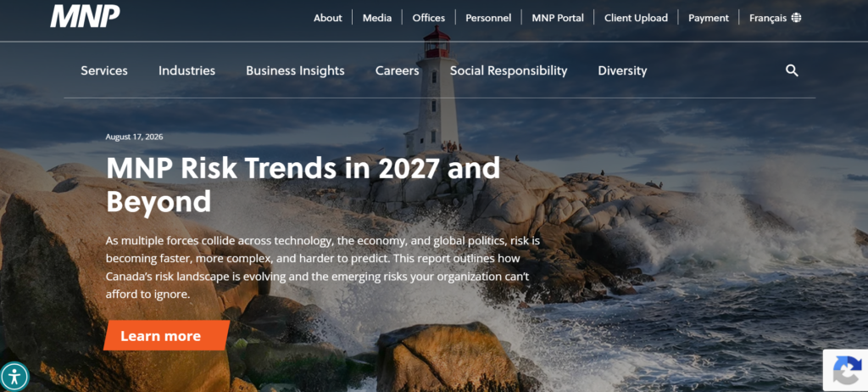Screen dimensions: 868x392
Task: Click the globe icon beside Français
Action: point(796,18)
